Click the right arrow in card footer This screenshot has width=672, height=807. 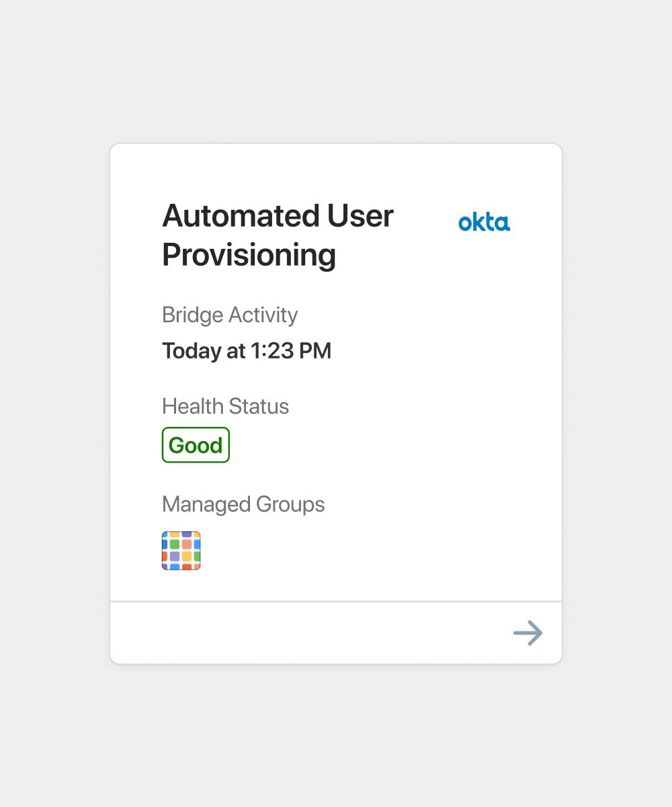(x=528, y=633)
